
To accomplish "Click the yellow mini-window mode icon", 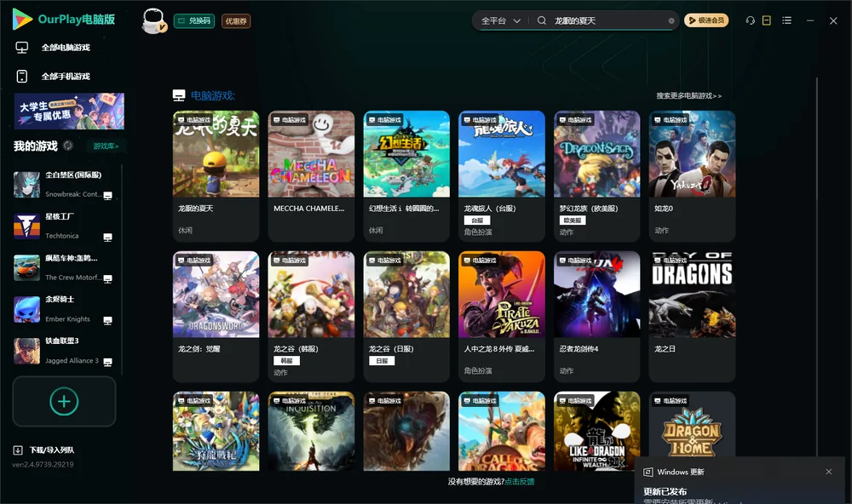I will point(767,20).
